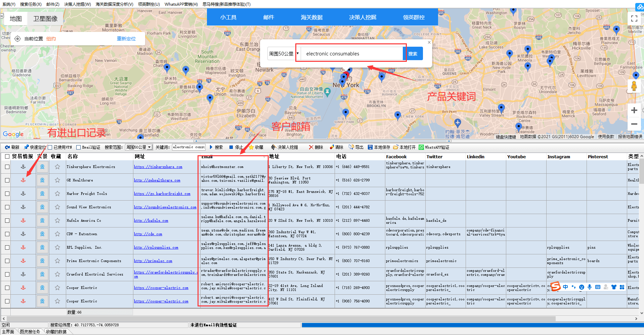This screenshot has height=335, width=644.
Task: Open the http://gehealthcare.com link
Action: click(157, 180)
